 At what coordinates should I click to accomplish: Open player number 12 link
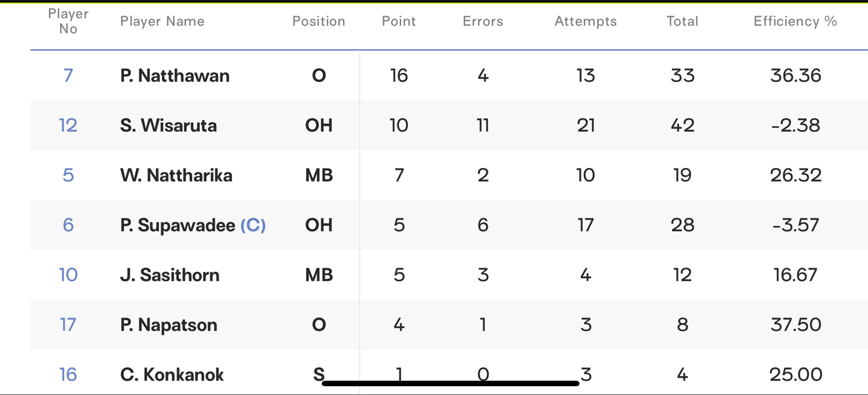[68, 125]
